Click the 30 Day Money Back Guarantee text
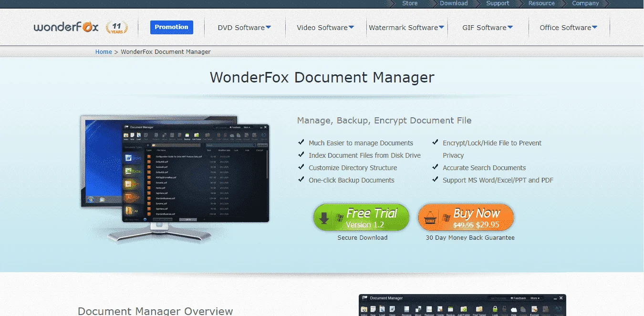The width and height of the screenshot is (644, 316). pos(470,237)
